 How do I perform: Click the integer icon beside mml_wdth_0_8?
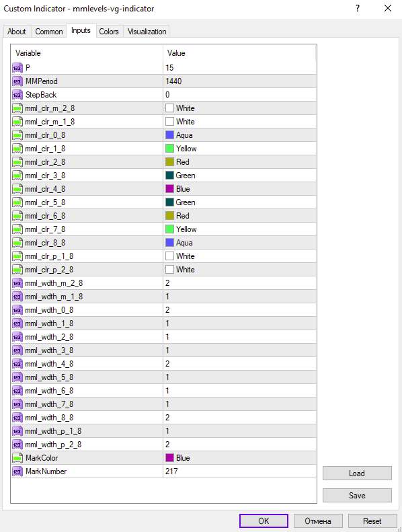tap(17, 310)
